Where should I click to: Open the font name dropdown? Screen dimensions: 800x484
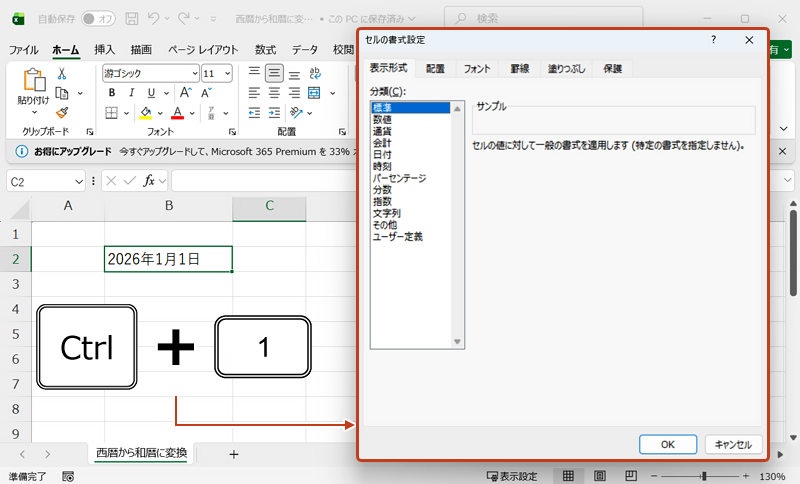click(x=195, y=73)
